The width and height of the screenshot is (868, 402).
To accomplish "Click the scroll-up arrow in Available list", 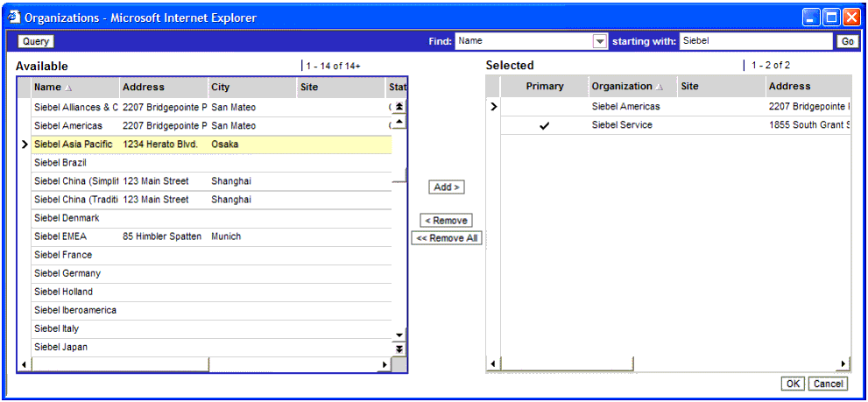I will 399,122.
